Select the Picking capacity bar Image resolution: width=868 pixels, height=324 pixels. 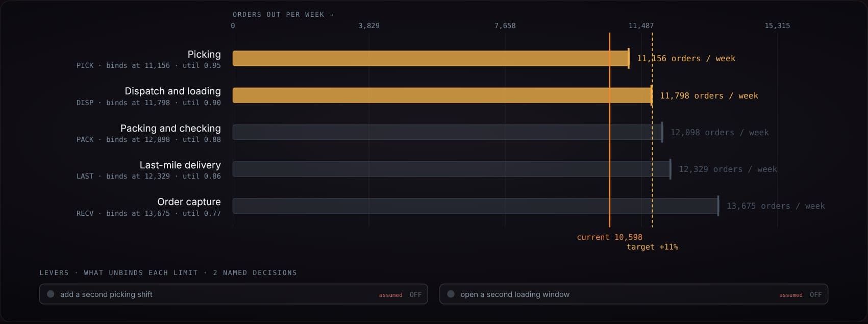(x=431, y=58)
